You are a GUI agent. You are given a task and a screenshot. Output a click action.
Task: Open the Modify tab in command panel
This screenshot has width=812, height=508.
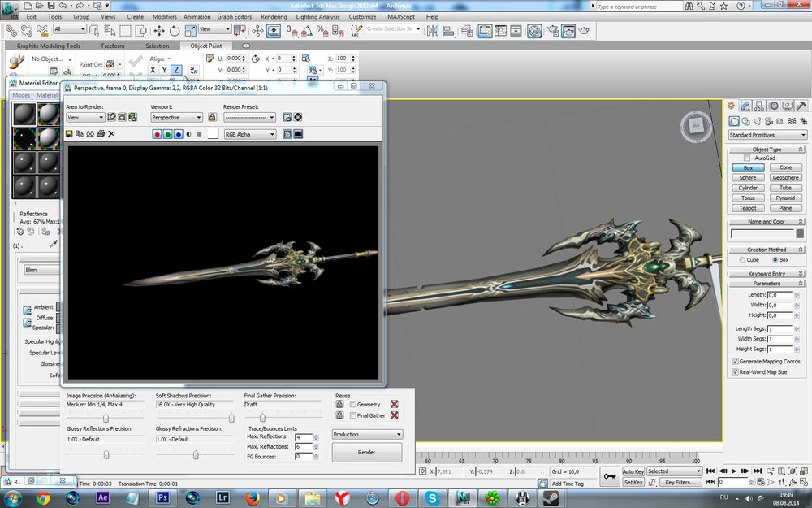(745, 106)
